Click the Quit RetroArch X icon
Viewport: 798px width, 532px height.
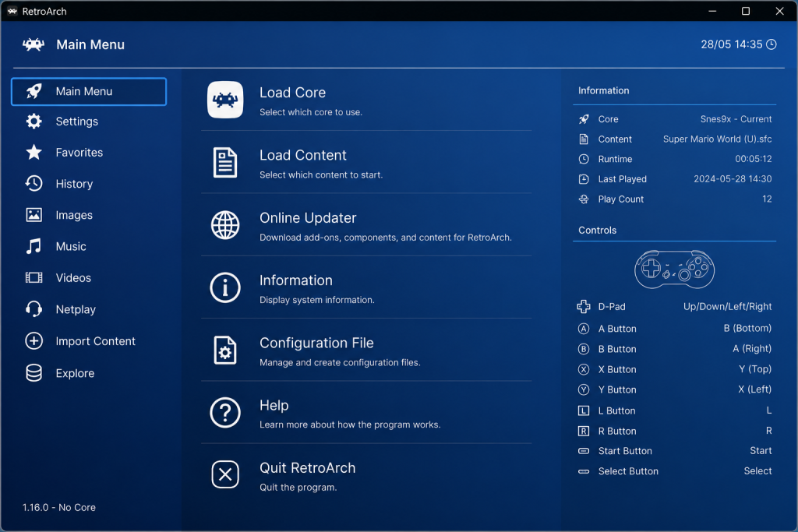(x=225, y=474)
